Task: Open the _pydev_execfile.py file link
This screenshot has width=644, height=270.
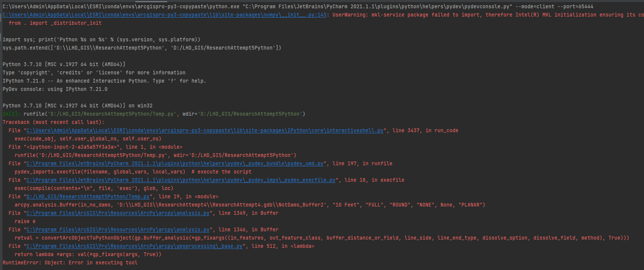Action: point(181,180)
